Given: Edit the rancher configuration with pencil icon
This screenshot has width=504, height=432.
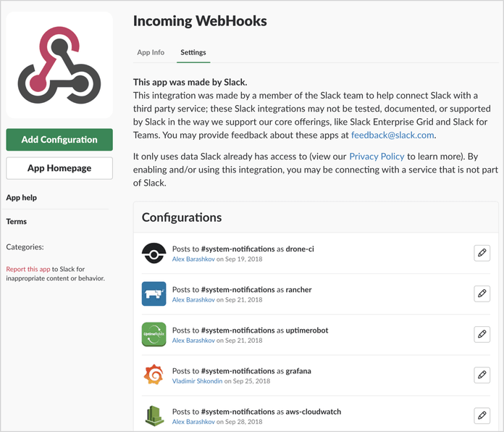Looking at the screenshot, I should 482,294.
